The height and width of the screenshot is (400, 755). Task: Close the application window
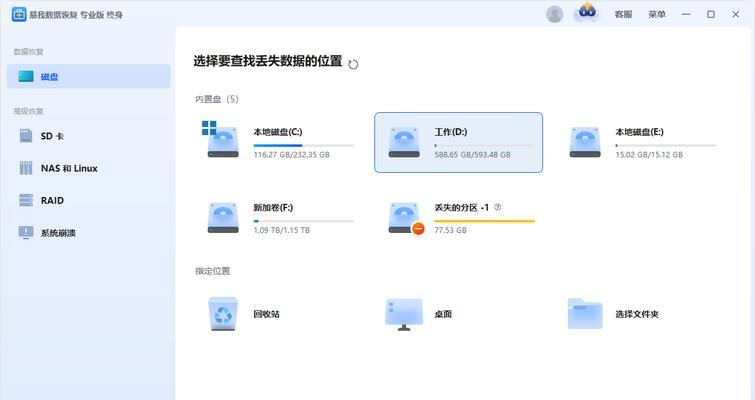click(x=736, y=14)
